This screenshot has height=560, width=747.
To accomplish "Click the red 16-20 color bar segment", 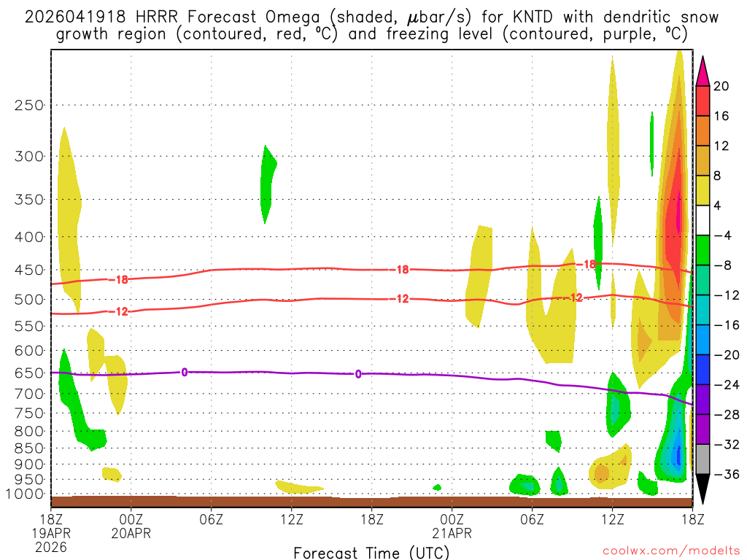I will pyautogui.click(x=703, y=101).
